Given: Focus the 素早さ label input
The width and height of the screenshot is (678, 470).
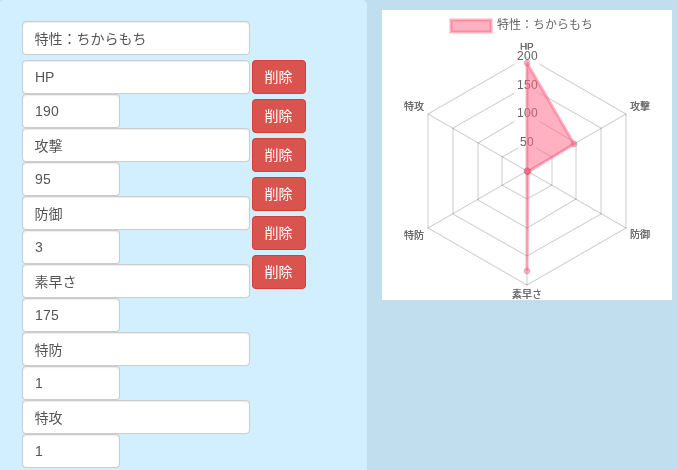Looking at the screenshot, I should click(x=136, y=281).
